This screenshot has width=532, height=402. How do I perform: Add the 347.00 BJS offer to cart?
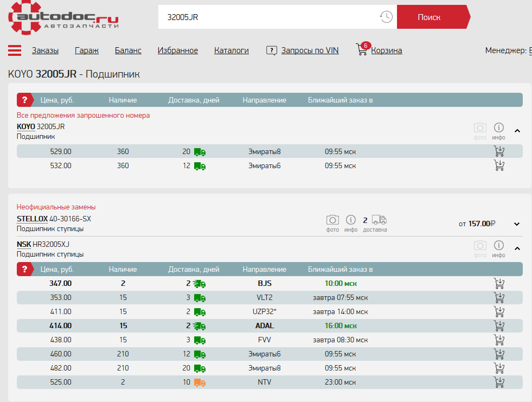(x=499, y=283)
